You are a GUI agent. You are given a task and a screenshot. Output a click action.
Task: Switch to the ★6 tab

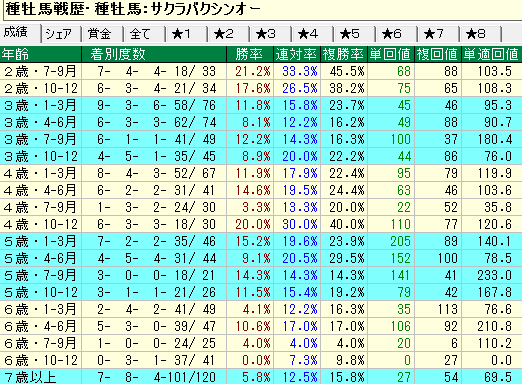(x=396, y=34)
